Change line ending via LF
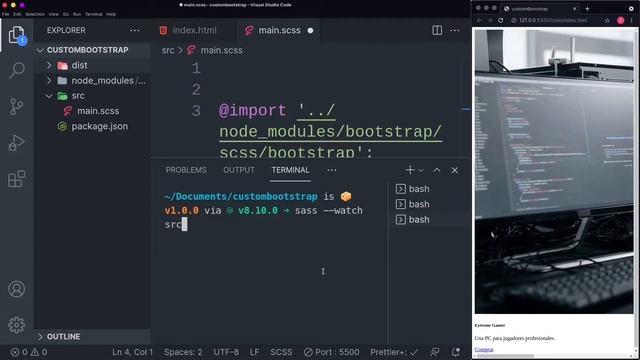Viewport: 640px width, 360px height. (254, 352)
